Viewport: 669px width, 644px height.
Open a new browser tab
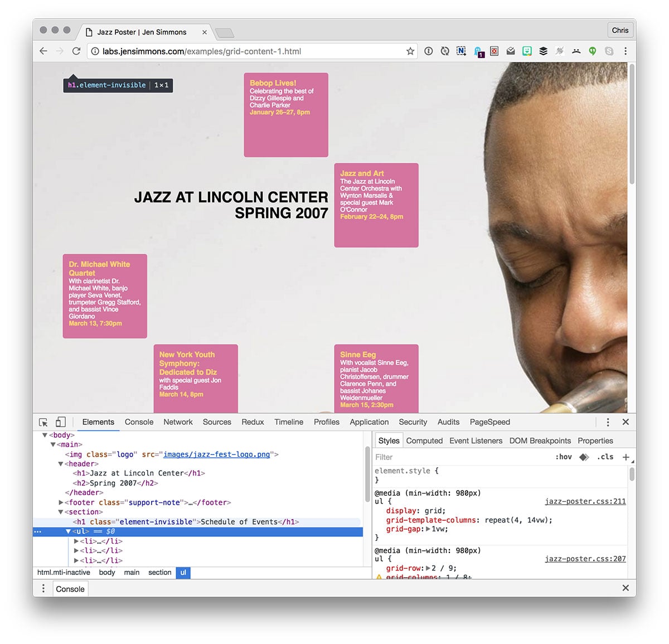(x=225, y=33)
